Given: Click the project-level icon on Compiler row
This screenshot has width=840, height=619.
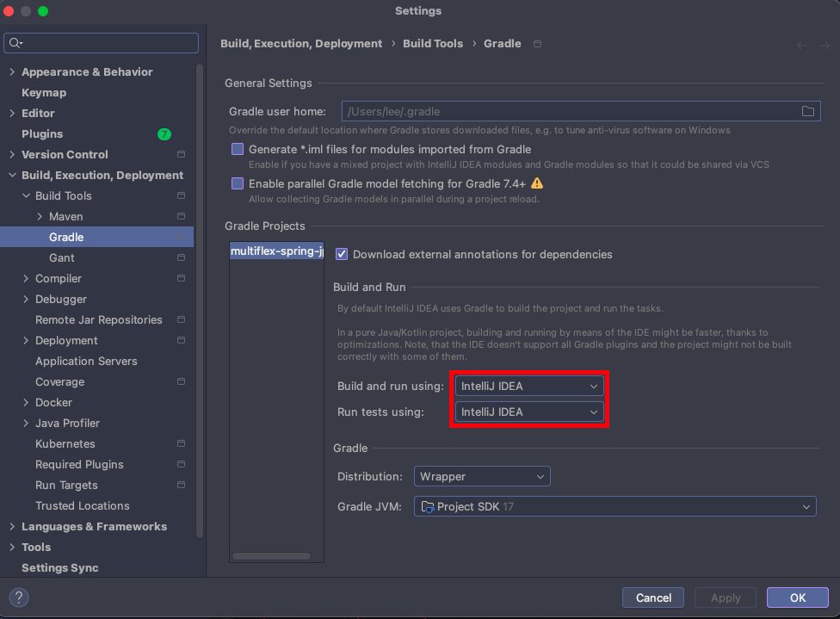Looking at the screenshot, I should click(x=181, y=279).
